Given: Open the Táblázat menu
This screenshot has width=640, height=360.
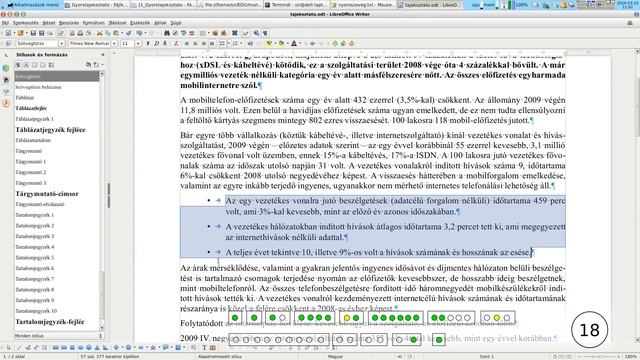Looking at the screenshot, I should pos(117,23).
